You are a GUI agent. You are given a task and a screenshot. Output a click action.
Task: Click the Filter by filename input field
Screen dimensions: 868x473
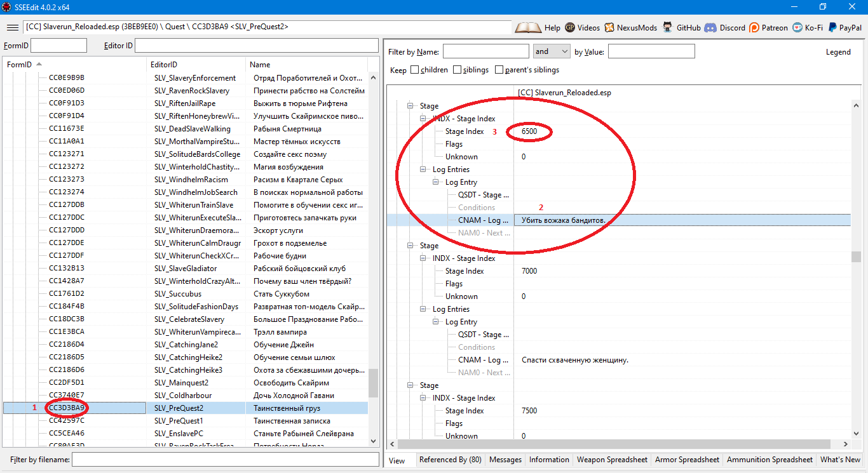point(225,459)
